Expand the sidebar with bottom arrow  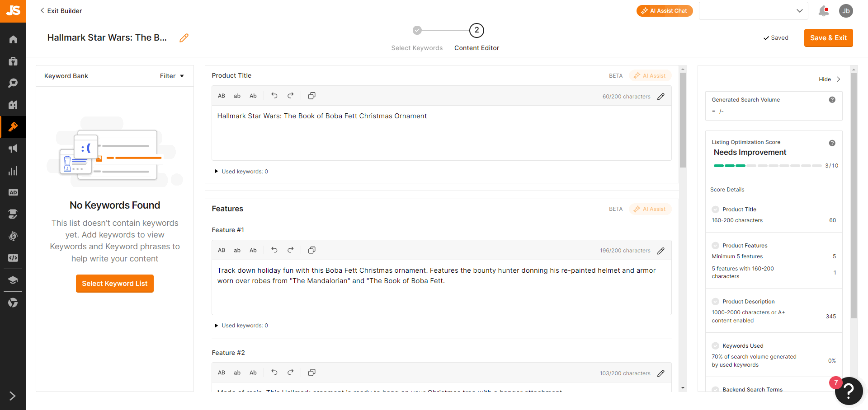13,396
